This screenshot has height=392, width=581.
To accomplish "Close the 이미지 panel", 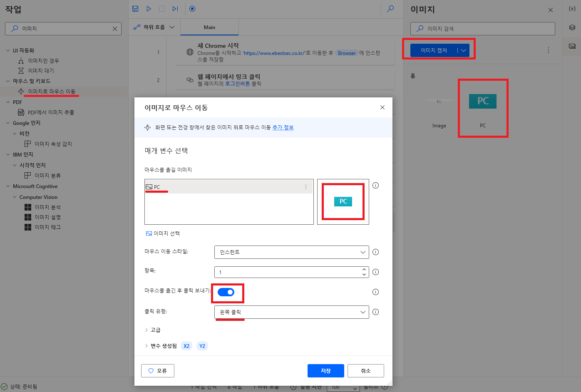I will click(551, 10).
